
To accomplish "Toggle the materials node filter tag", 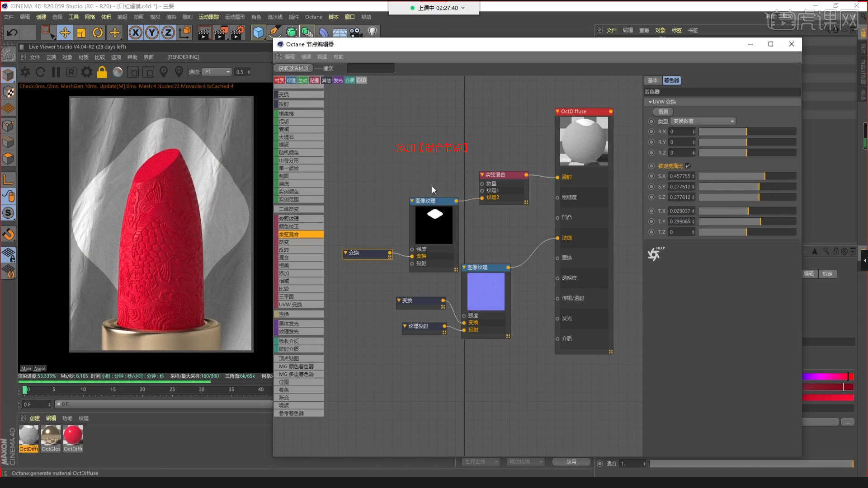I will tap(279, 80).
